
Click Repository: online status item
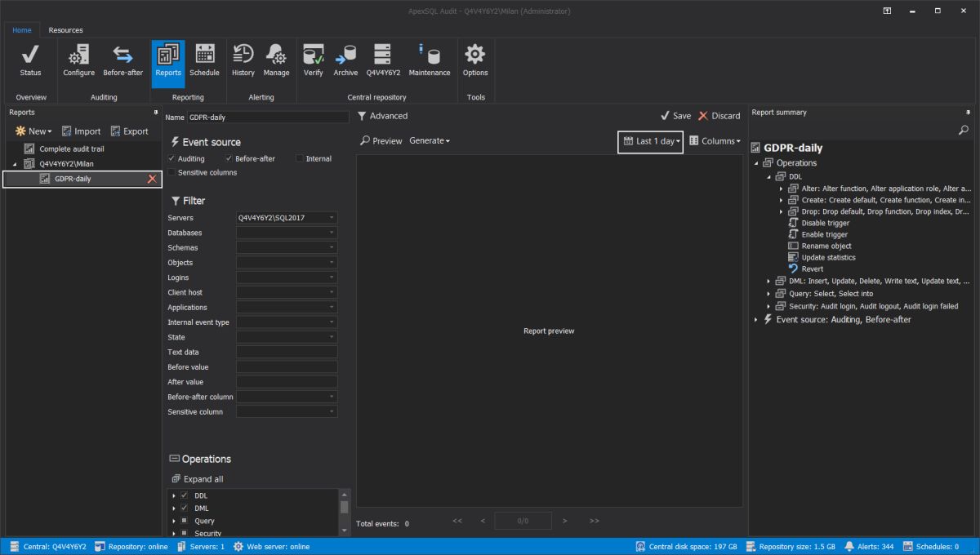(x=131, y=547)
